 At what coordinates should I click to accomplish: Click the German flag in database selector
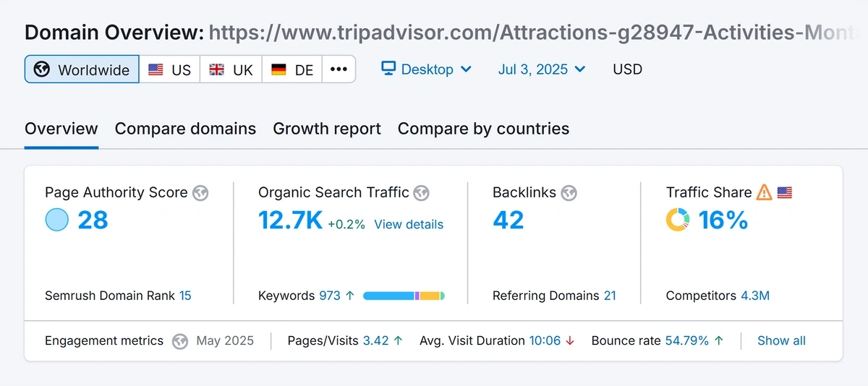coord(278,70)
